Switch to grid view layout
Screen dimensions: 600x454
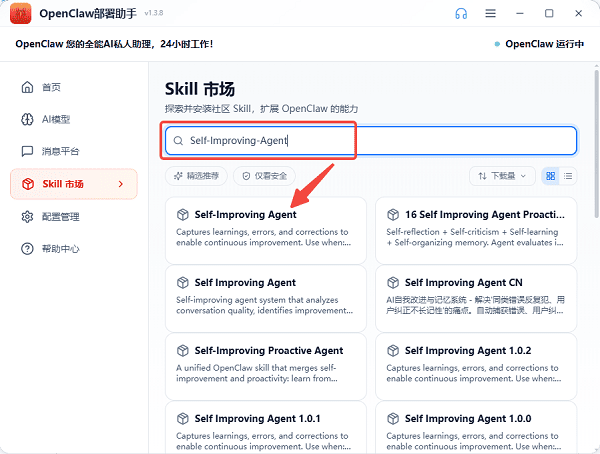click(x=551, y=176)
